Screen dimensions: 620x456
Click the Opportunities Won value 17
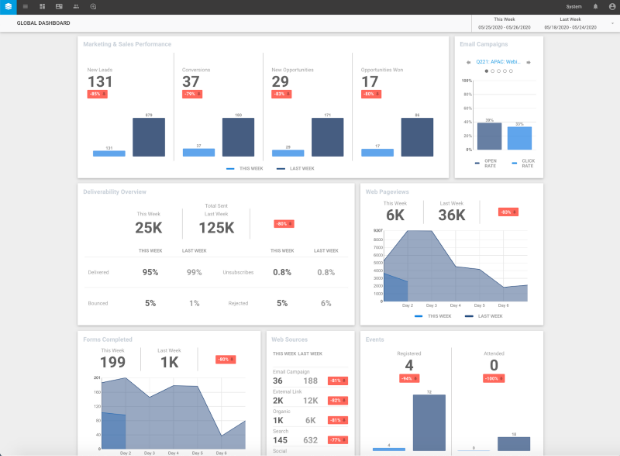tap(370, 82)
